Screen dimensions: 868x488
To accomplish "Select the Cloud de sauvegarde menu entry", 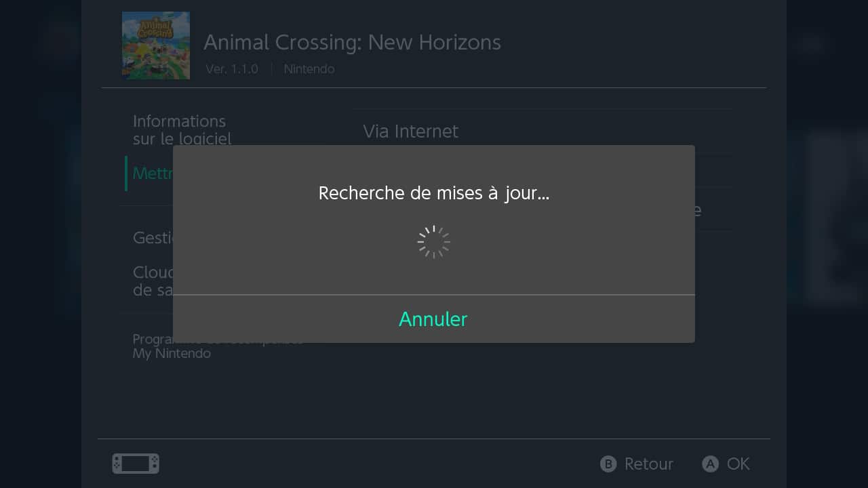I will click(x=153, y=281).
